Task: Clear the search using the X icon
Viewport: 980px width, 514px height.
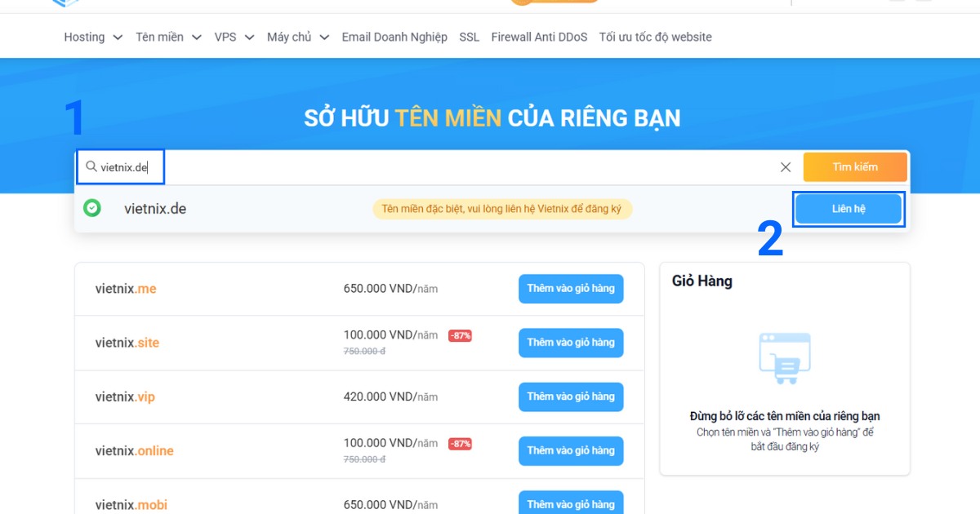Action: click(x=786, y=166)
